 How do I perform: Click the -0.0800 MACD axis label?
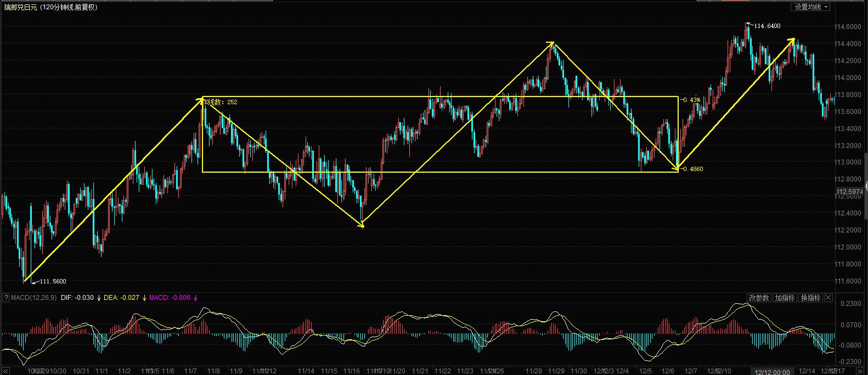(x=848, y=345)
